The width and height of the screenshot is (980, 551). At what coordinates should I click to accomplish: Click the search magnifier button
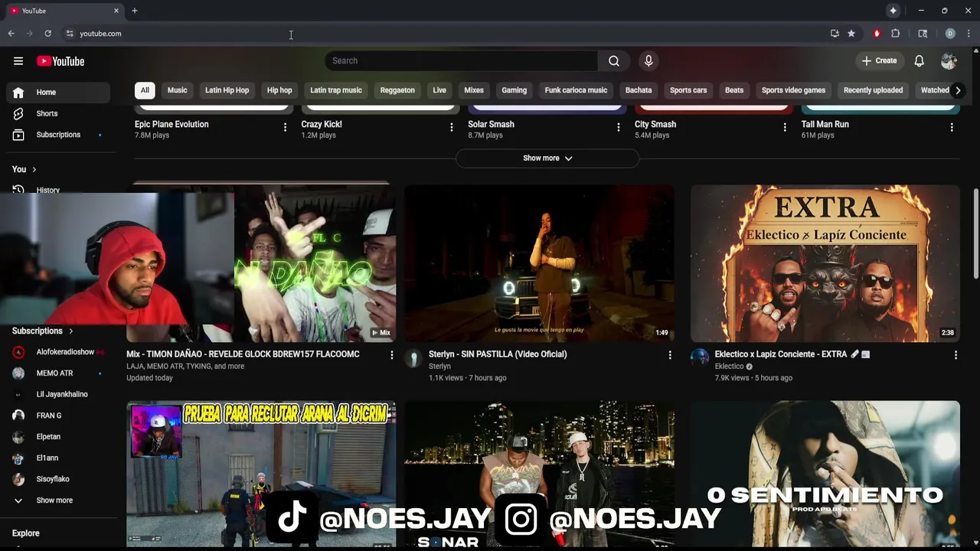[614, 60]
